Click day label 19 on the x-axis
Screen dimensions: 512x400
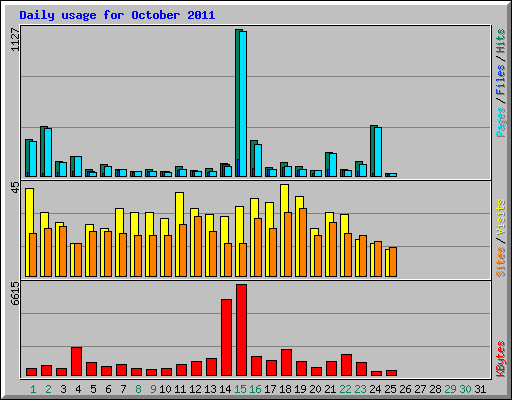(300, 389)
